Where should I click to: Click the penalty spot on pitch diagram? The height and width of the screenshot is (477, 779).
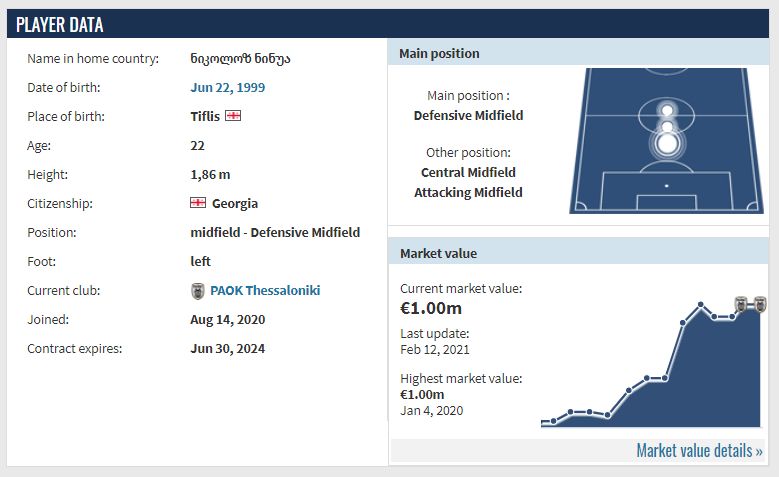667,186
